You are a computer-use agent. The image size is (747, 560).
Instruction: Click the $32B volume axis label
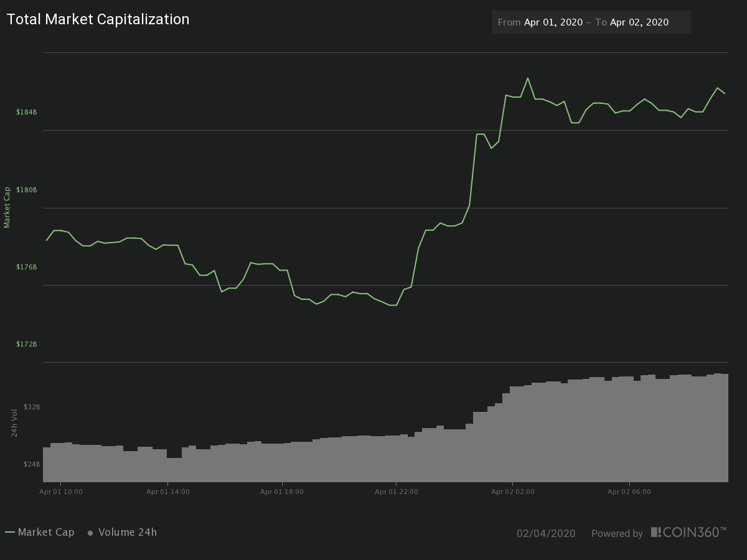click(32, 407)
